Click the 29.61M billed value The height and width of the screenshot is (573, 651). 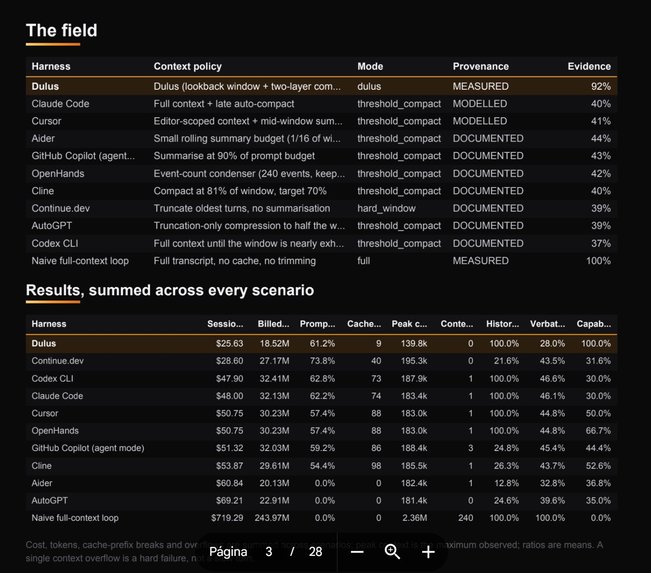click(x=274, y=466)
